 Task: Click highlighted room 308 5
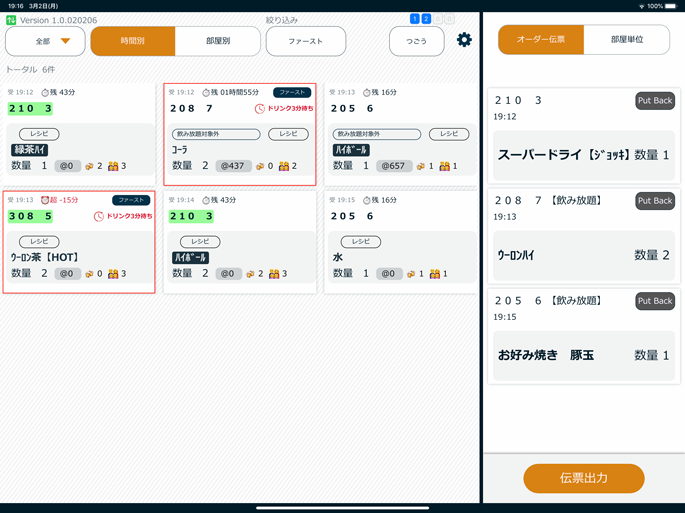tap(31, 216)
